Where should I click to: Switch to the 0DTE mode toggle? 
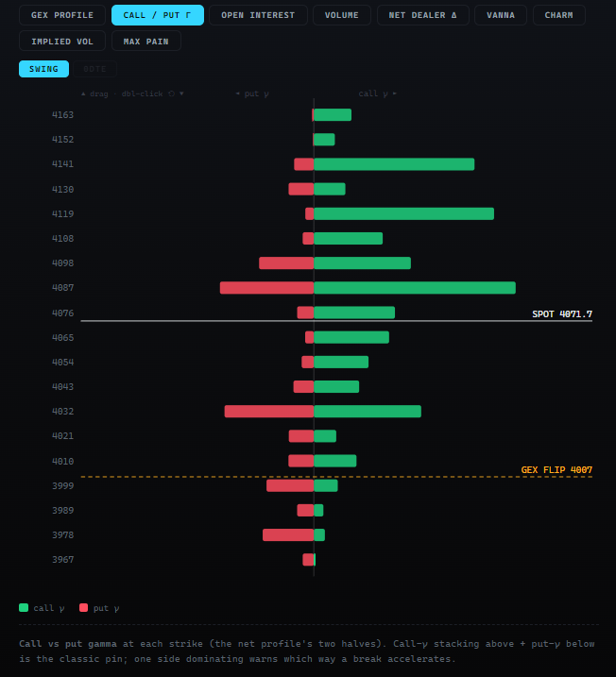(94, 69)
